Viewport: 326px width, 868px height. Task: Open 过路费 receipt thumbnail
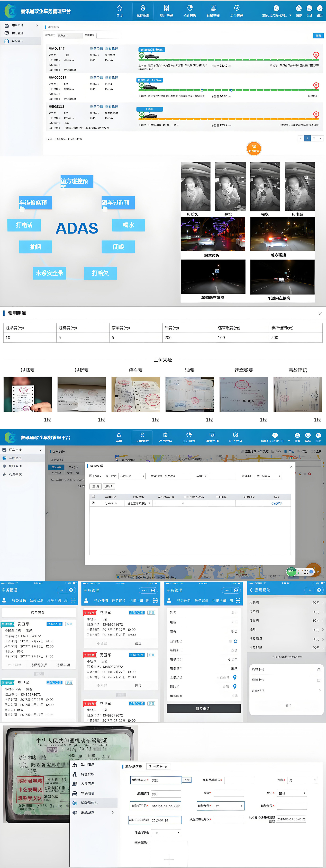point(28,394)
